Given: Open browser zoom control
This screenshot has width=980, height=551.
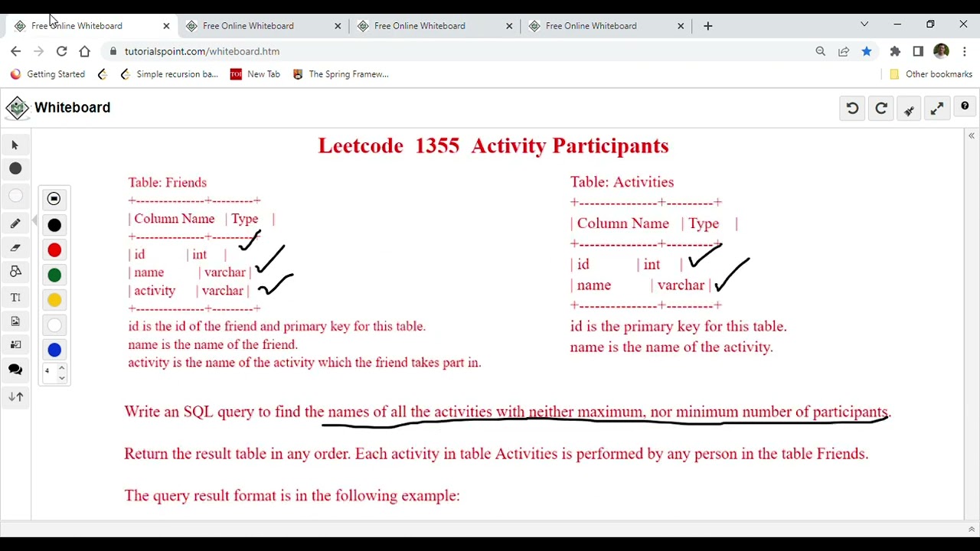Looking at the screenshot, I should coord(821,51).
